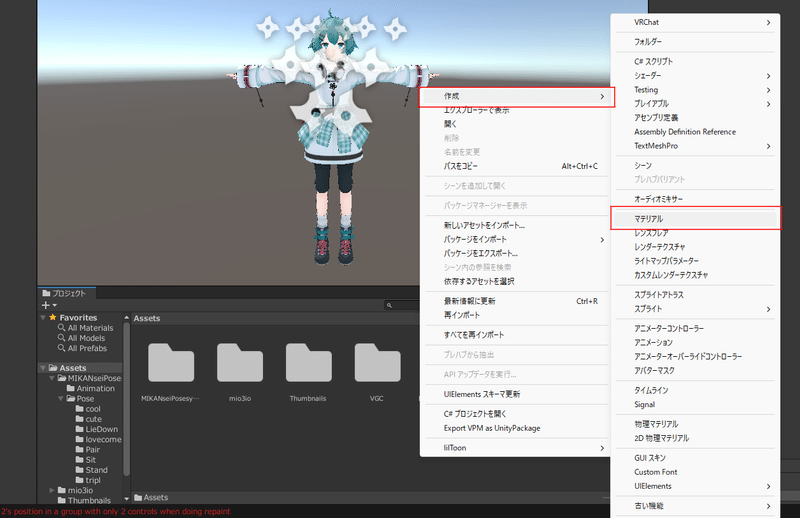Open the MIKANseiPosesy folder thumbnail
This screenshot has height=518, width=800.
click(x=170, y=362)
